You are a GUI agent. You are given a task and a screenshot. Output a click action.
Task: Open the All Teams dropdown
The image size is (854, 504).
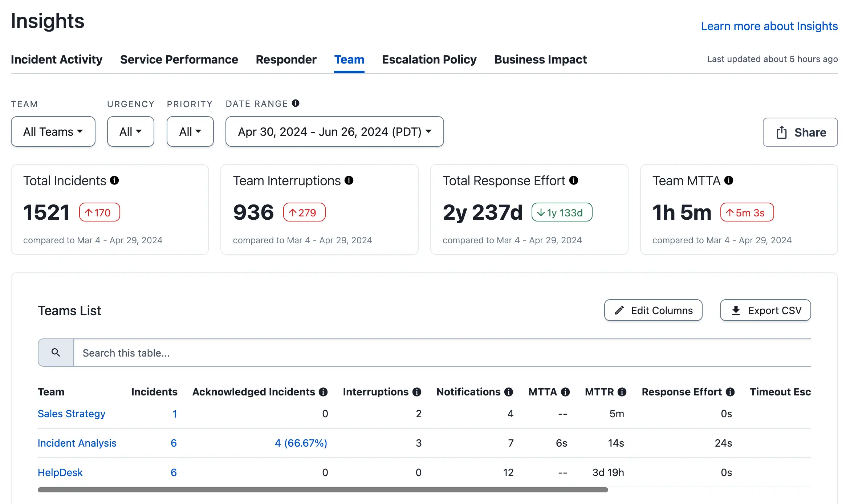(53, 131)
